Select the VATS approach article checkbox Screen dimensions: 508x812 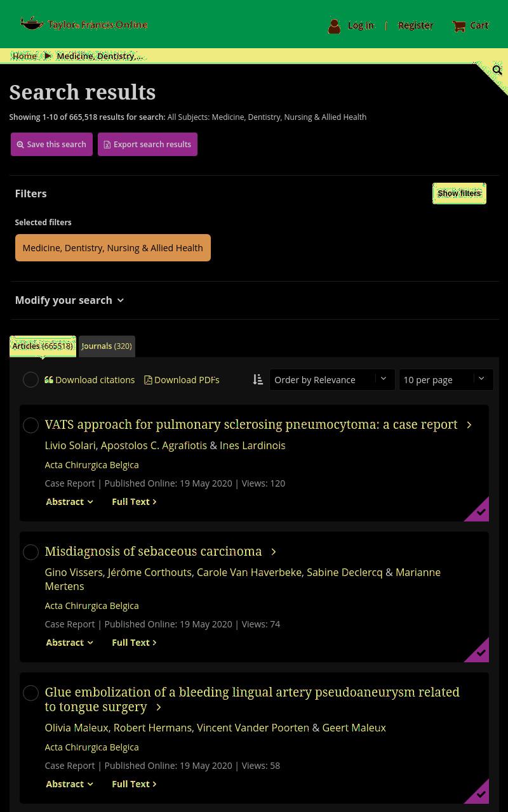coord(30,425)
